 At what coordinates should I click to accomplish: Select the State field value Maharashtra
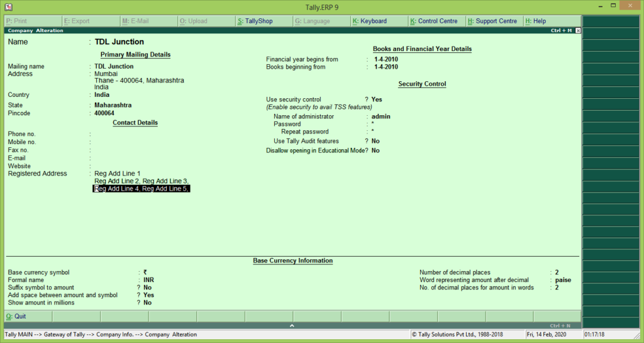(113, 105)
